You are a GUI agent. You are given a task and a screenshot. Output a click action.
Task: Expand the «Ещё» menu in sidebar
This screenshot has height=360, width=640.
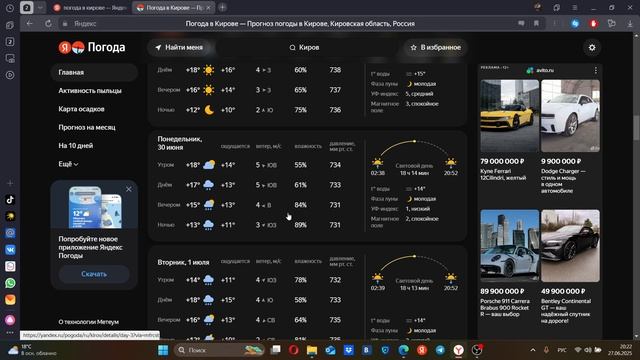pyautogui.click(x=68, y=164)
